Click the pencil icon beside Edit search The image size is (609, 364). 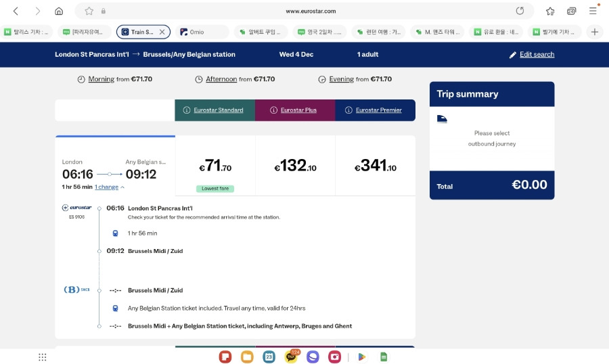click(x=513, y=55)
